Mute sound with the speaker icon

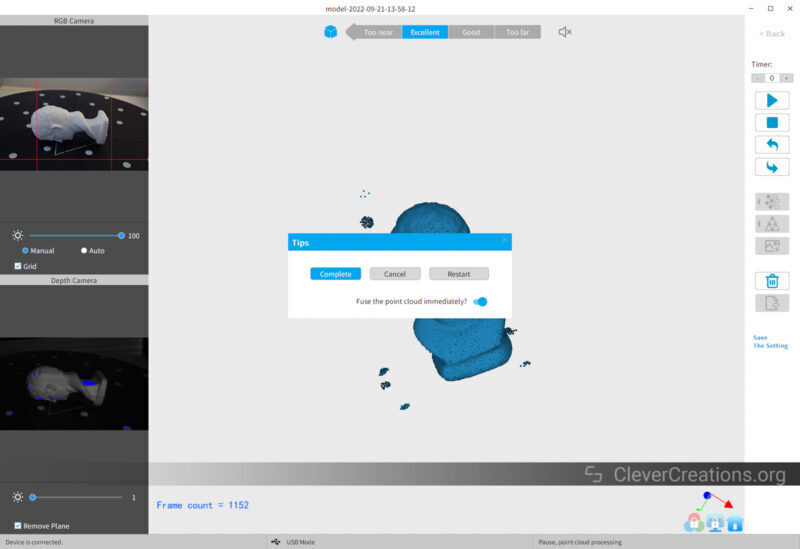point(564,32)
